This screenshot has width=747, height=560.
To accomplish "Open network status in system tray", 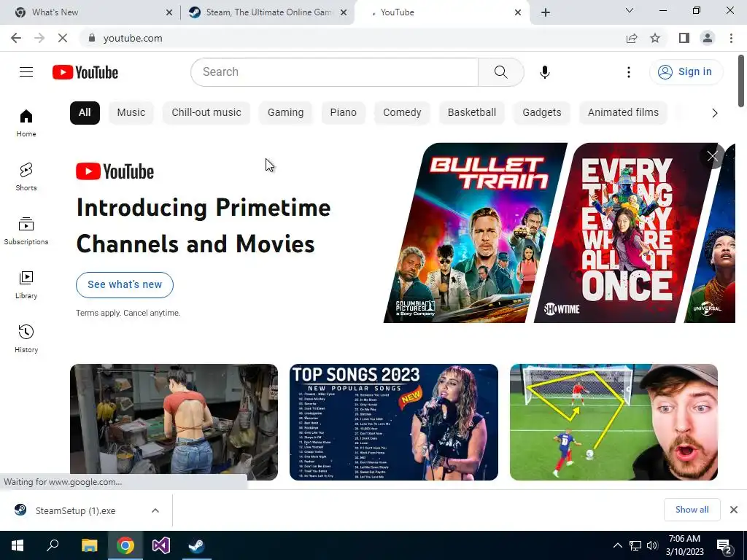I will click(x=635, y=545).
